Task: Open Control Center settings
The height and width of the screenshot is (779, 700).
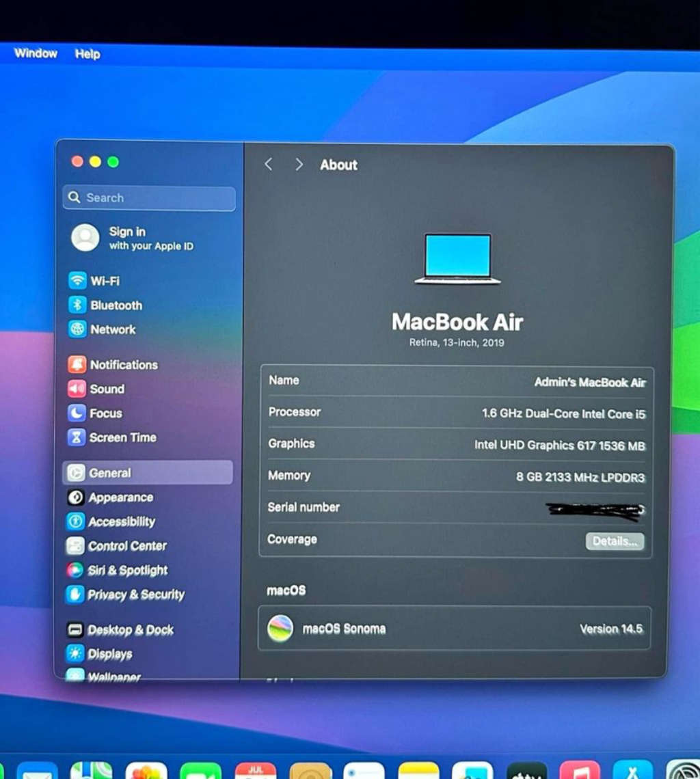Action: click(77, 545)
